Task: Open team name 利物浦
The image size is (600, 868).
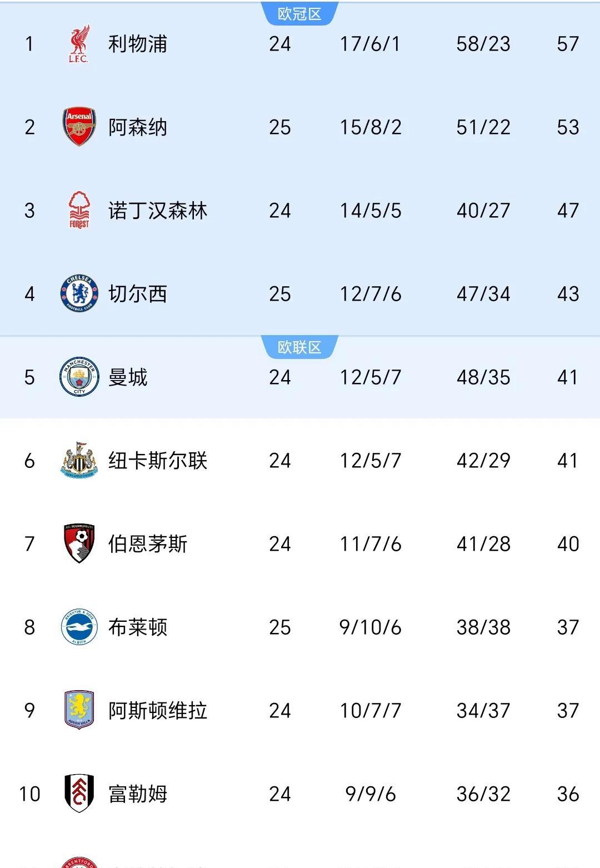Action: tap(138, 44)
